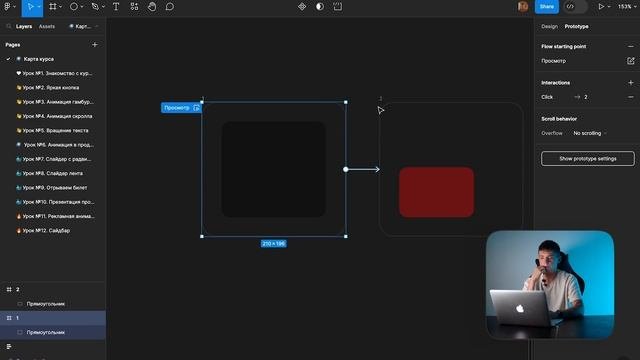Image resolution: width=640 pixels, height=360 pixels.
Task: Click the Просмотр flow name in the Prototype panel
Action: point(553,61)
